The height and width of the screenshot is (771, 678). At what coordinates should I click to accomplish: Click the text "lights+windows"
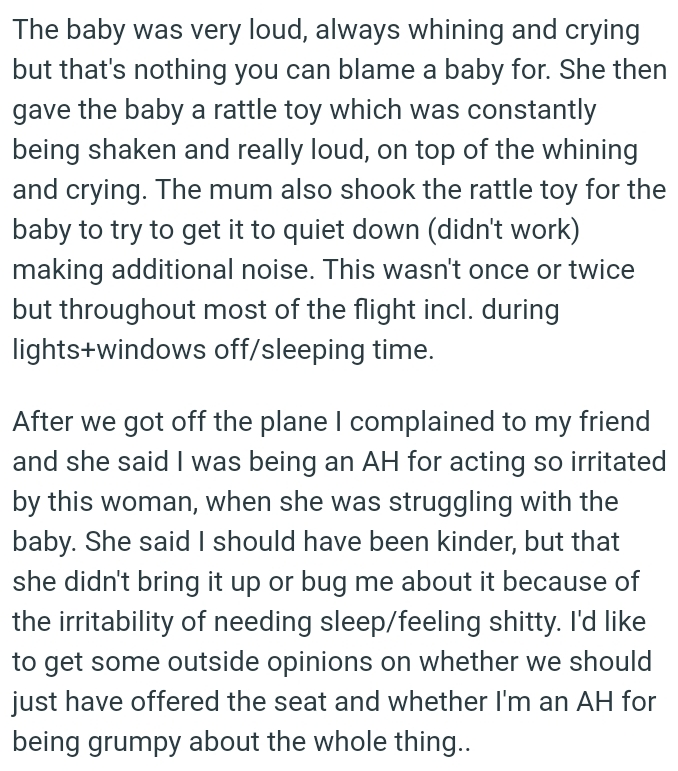(x=109, y=350)
